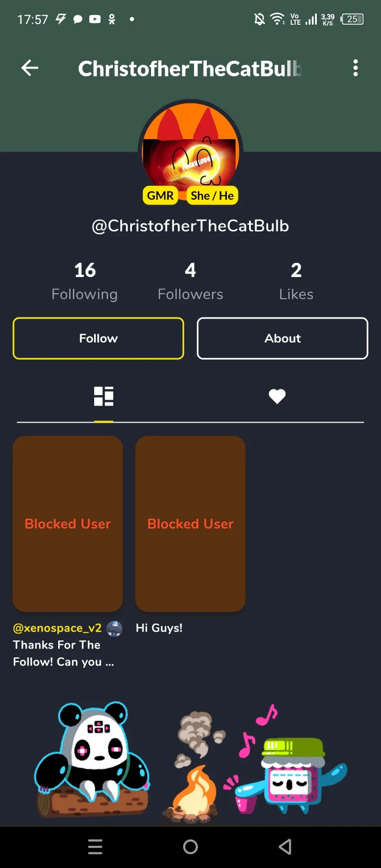
Task: Tap the @xenospace_v2 mention
Action: [x=57, y=628]
